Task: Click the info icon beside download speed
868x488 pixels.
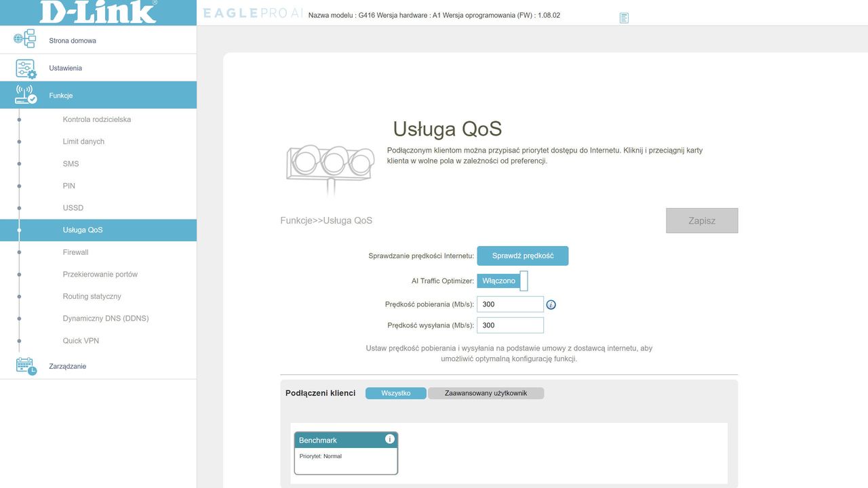Action: pyautogui.click(x=551, y=305)
